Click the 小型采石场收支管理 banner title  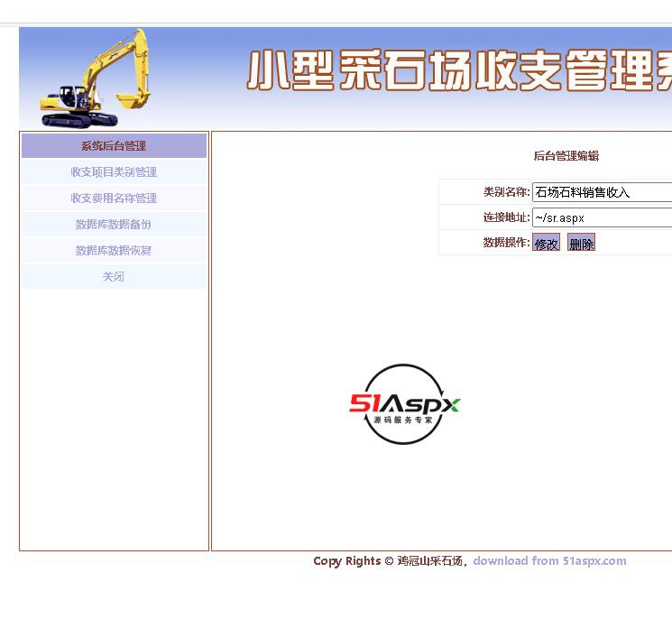pyautogui.click(x=459, y=70)
